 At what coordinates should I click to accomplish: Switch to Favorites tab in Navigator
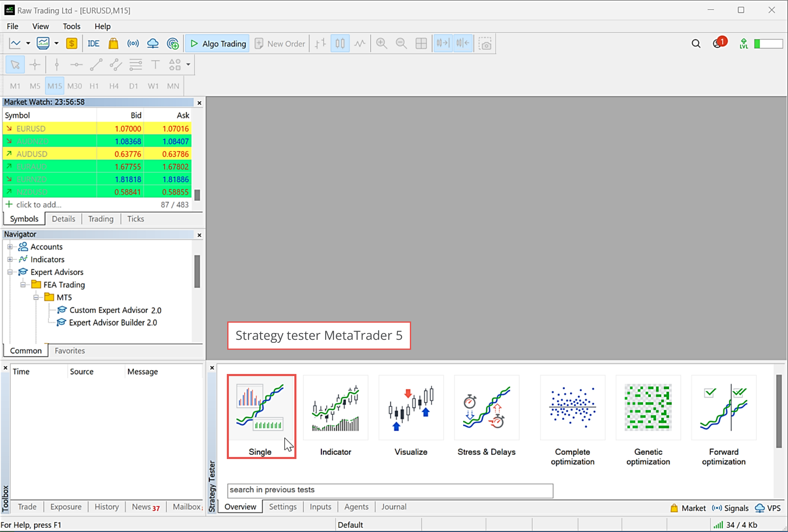(70, 351)
